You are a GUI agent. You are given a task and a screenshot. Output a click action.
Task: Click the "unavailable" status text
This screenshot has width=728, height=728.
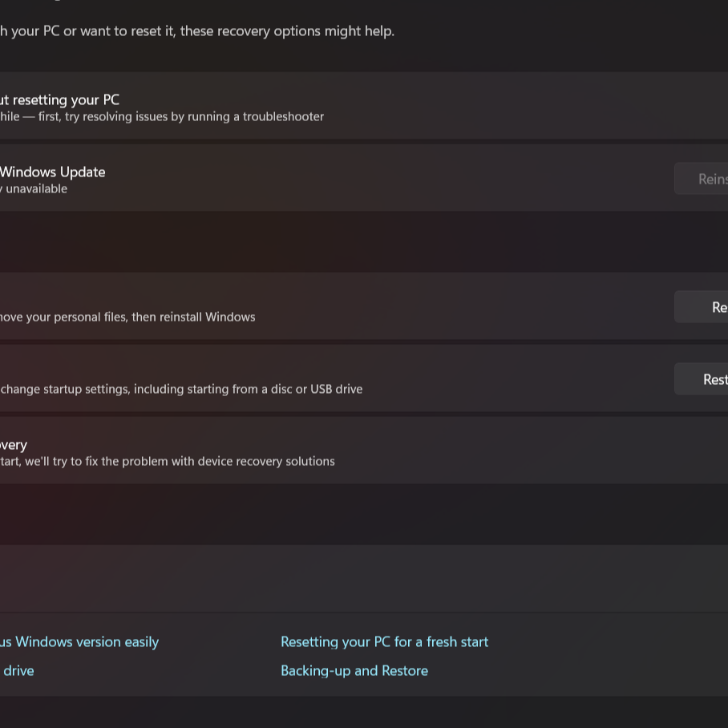click(36, 189)
